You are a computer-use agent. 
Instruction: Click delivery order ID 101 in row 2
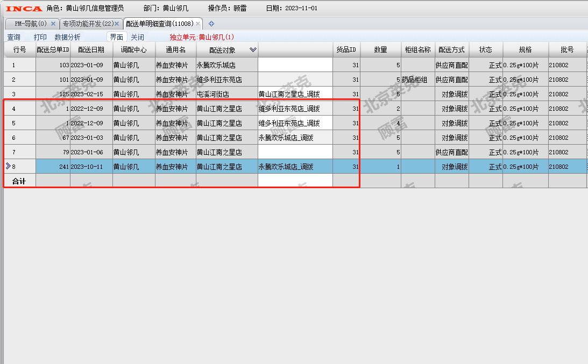point(53,80)
